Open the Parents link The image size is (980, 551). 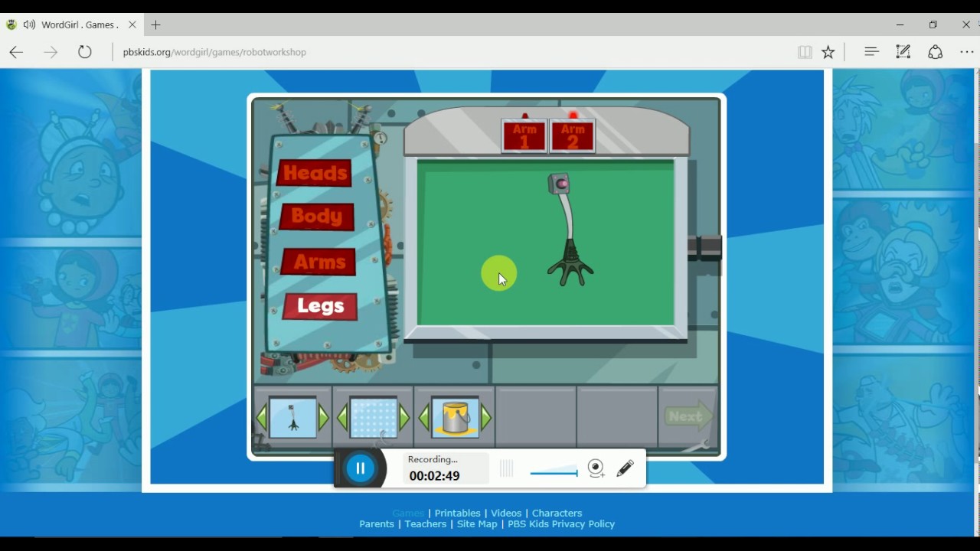tap(377, 524)
